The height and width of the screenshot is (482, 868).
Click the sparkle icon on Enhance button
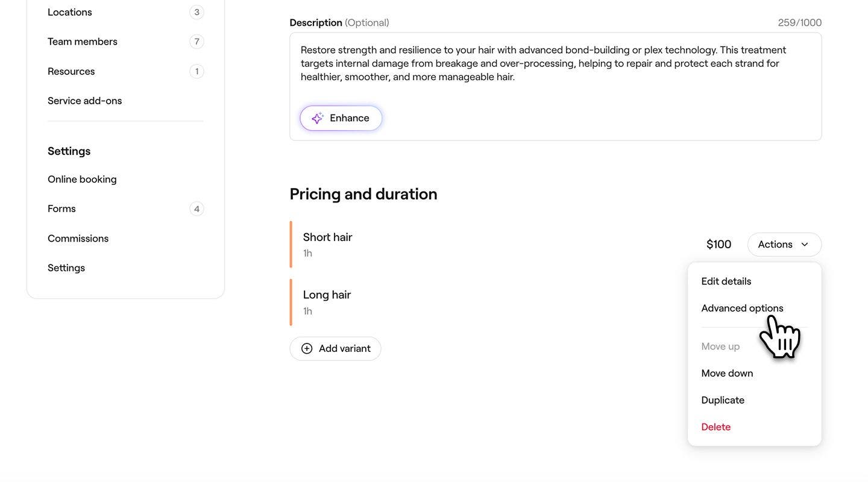[x=318, y=118]
